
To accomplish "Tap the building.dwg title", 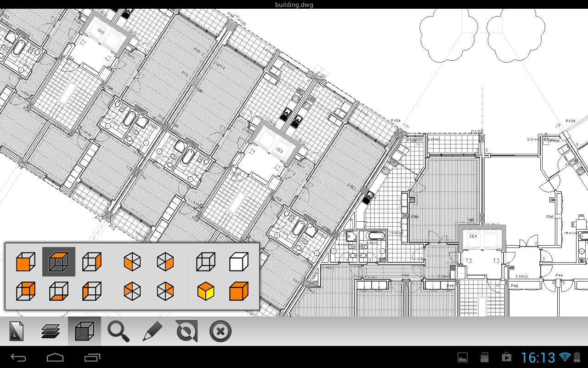I will point(294,5).
